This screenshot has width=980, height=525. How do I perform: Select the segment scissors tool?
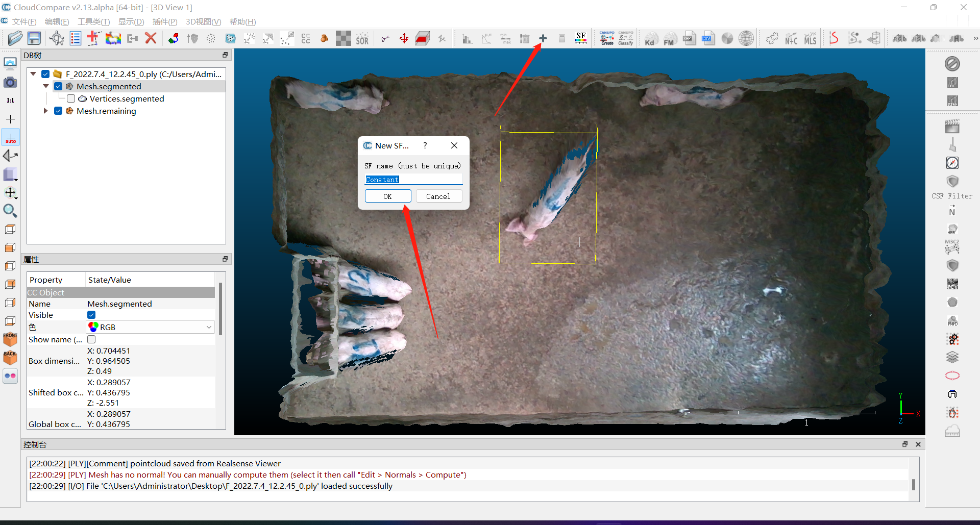[x=385, y=39]
